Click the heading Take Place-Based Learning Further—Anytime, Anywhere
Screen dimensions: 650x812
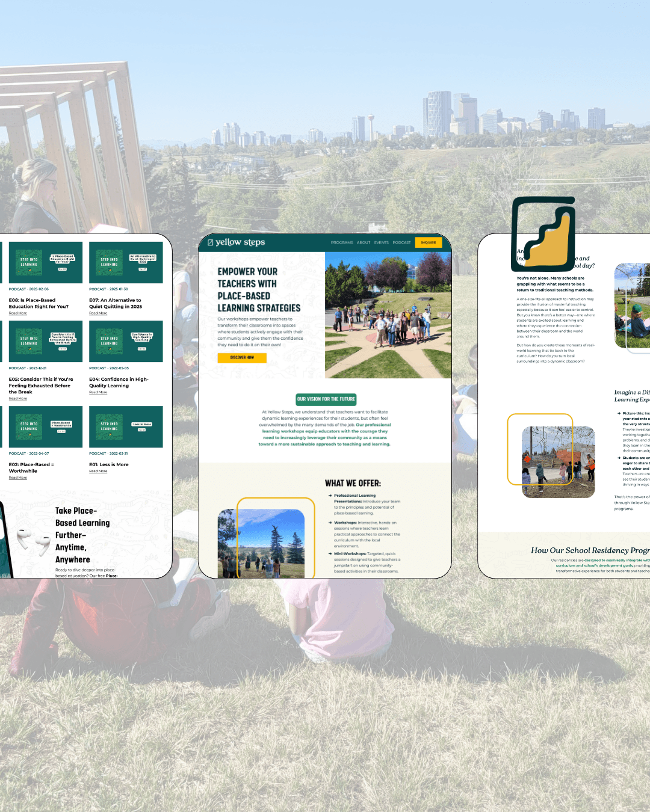[82, 535]
